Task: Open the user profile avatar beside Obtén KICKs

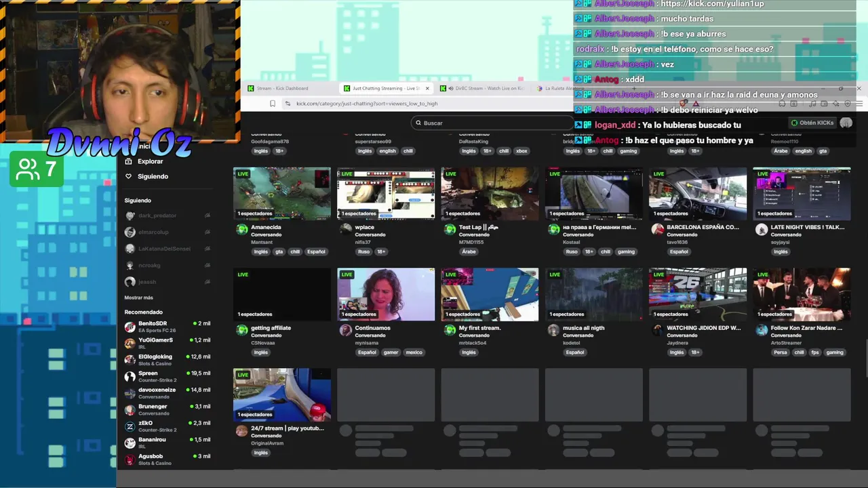Action: click(846, 123)
